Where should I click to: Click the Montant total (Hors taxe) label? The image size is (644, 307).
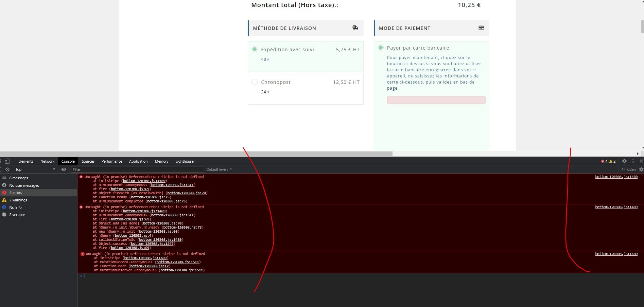(x=295, y=5)
